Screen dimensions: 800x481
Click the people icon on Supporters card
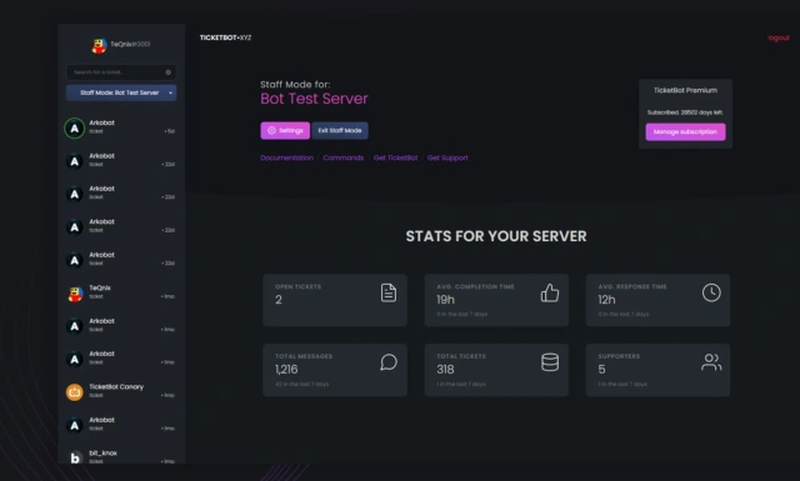point(711,362)
